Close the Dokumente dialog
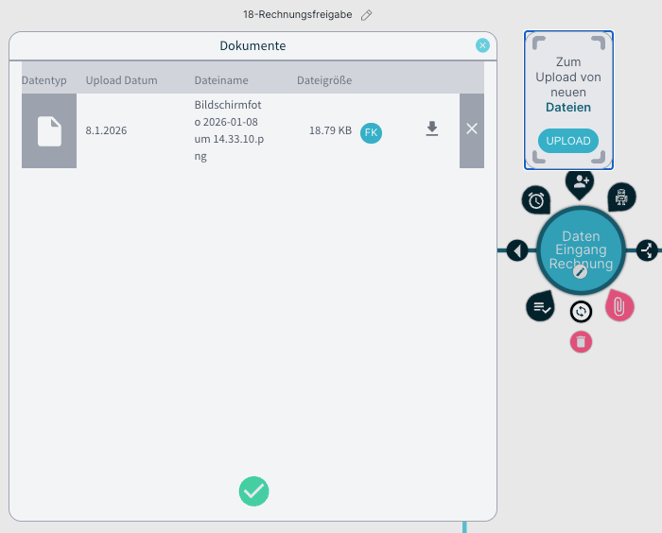This screenshot has width=662, height=533. [x=483, y=45]
